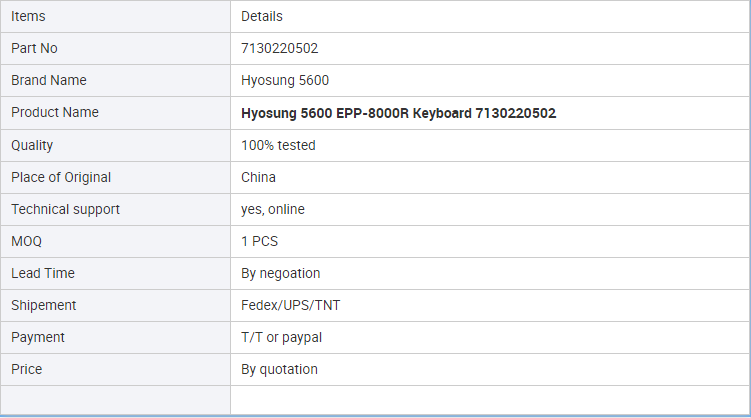Click the bold Hyosung 5600 EPP-8000R Keyboard text
Screen dimensions: 751x418
tap(398, 113)
